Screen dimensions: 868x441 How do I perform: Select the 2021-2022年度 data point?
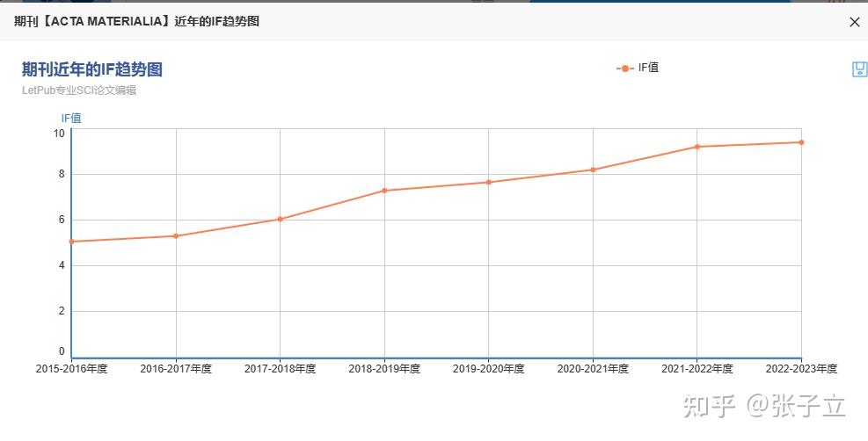pos(697,147)
